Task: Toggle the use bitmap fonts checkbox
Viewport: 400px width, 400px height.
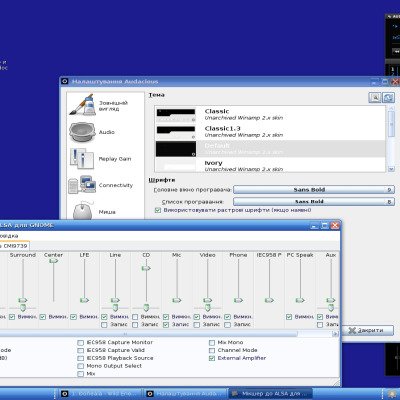Action: click(158, 210)
